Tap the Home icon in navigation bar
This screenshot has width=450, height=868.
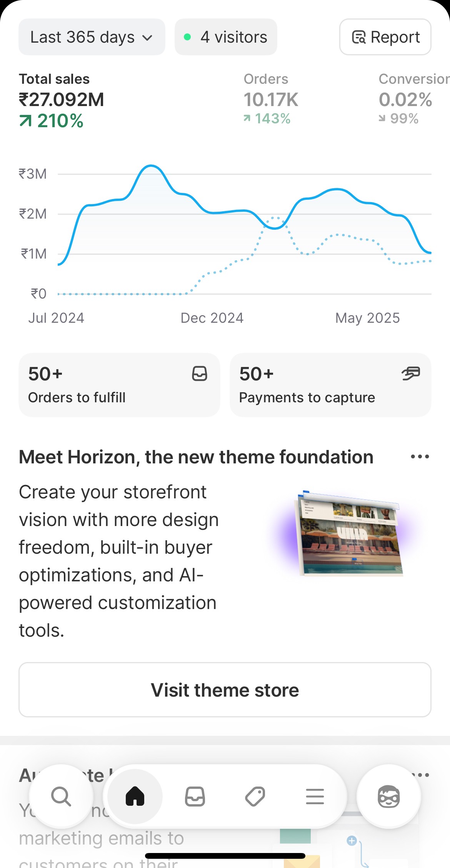click(x=135, y=796)
